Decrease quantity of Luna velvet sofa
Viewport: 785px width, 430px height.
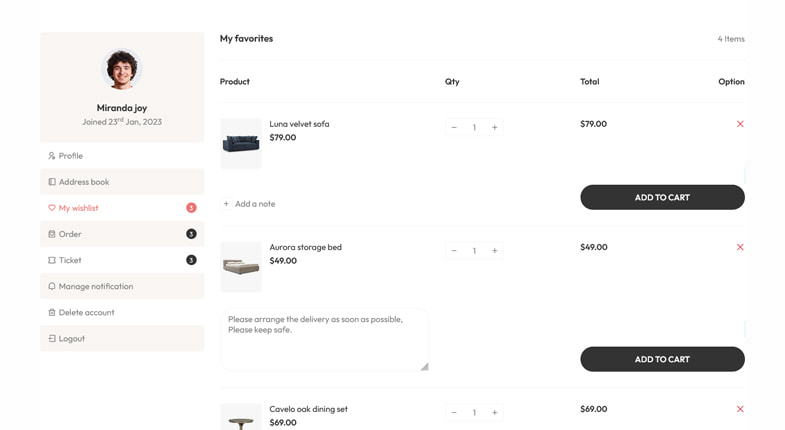454,127
